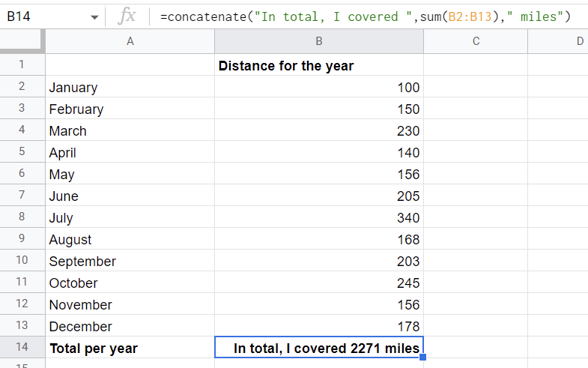This screenshot has height=368, width=588.
Task: Click the select-all corner box
Action: [x=22, y=41]
